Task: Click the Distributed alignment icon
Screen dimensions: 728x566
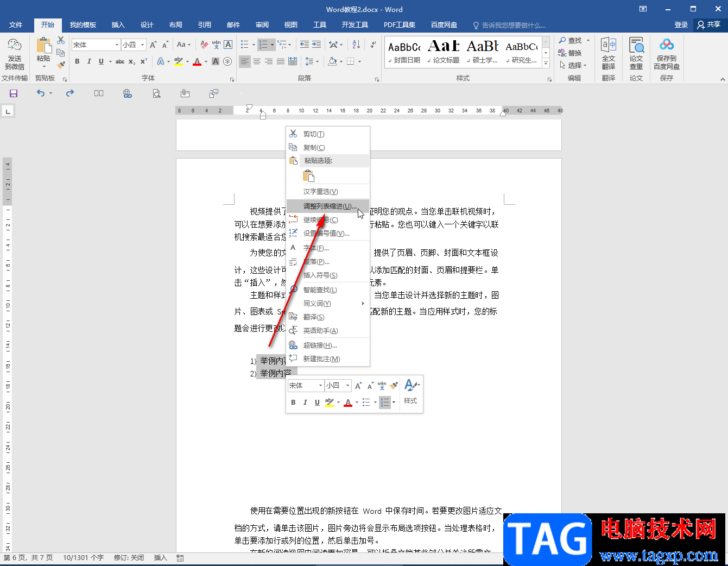Action: point(293,61)
